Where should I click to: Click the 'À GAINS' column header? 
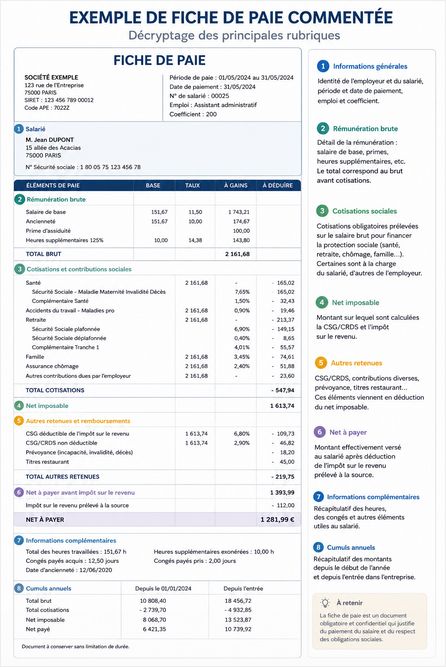(236, 185)
